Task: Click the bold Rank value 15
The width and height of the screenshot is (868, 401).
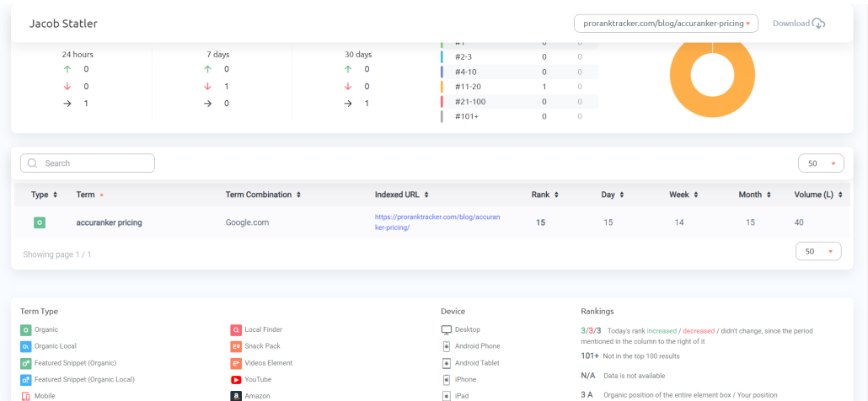Action: tap(540, 222)
